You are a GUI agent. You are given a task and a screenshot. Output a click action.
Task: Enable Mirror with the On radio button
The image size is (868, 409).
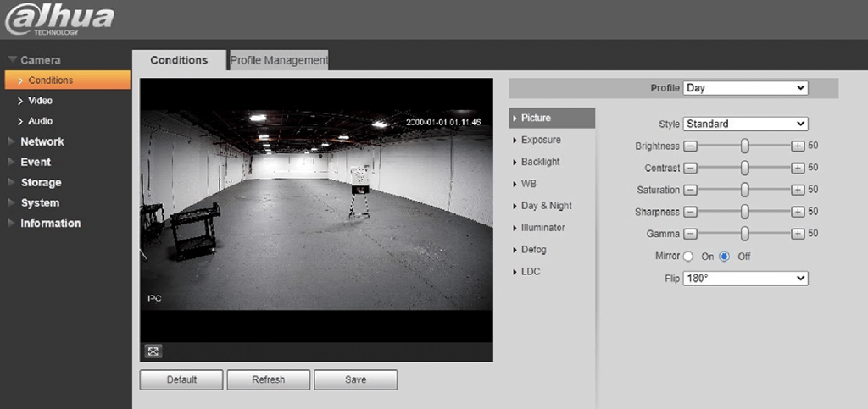tap(688, 257)
